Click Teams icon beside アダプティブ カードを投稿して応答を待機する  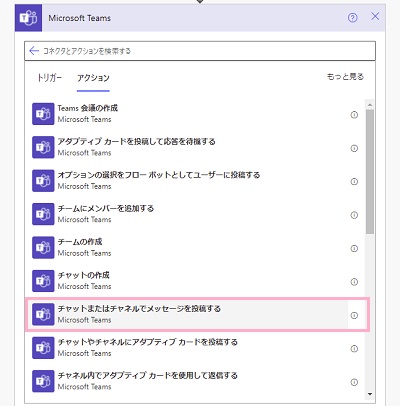tap(43, 147)
